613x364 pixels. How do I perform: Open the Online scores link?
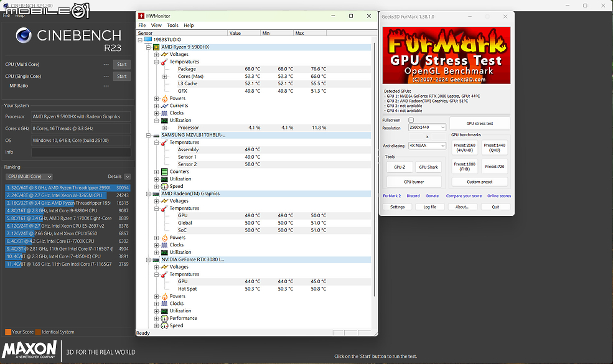point(499,196)
